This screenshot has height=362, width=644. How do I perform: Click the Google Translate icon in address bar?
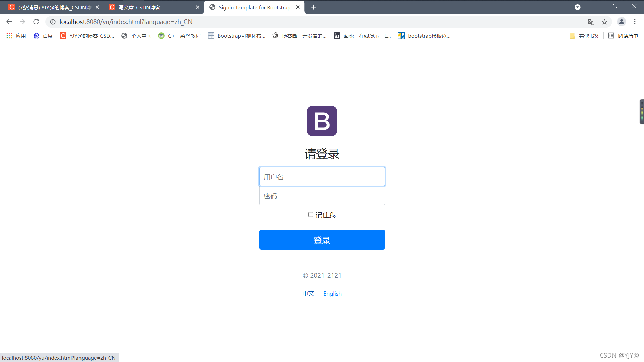pos(591,22)
